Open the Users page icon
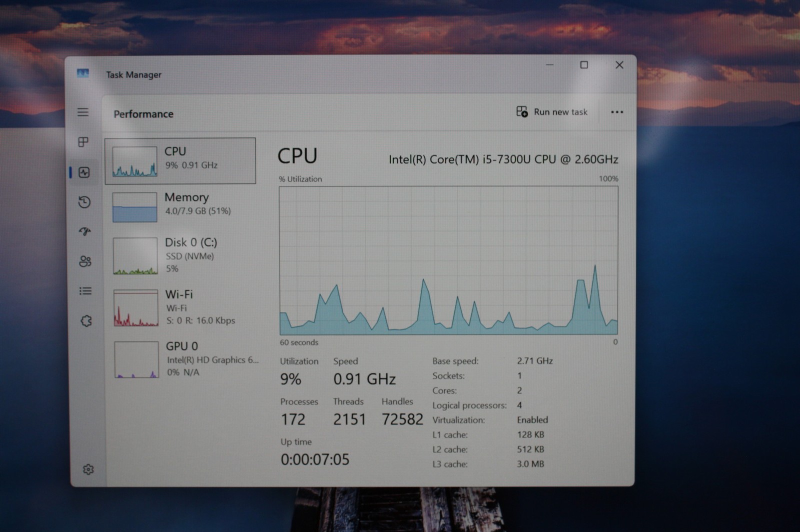This screenshot has height=532, width=800. (x=85, y=261)
